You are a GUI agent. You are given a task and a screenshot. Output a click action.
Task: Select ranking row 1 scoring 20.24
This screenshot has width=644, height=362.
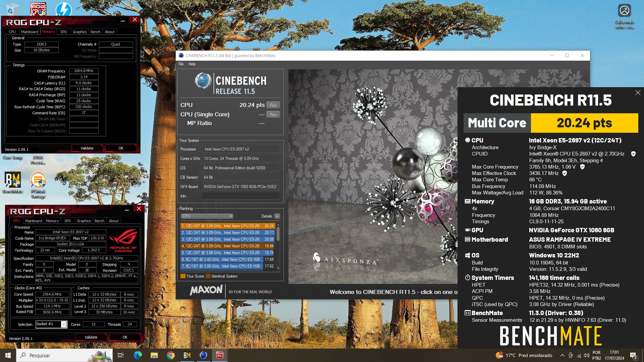(x=228, y=226)
